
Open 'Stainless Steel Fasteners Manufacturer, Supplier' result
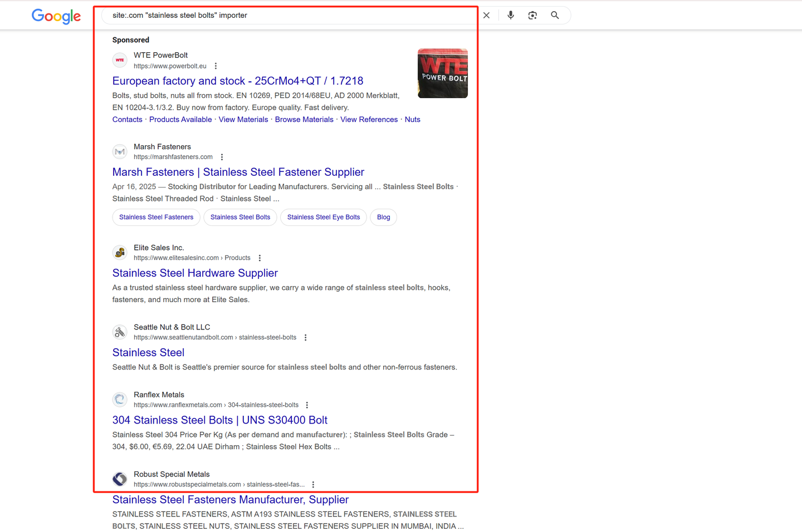coord(231,500)
